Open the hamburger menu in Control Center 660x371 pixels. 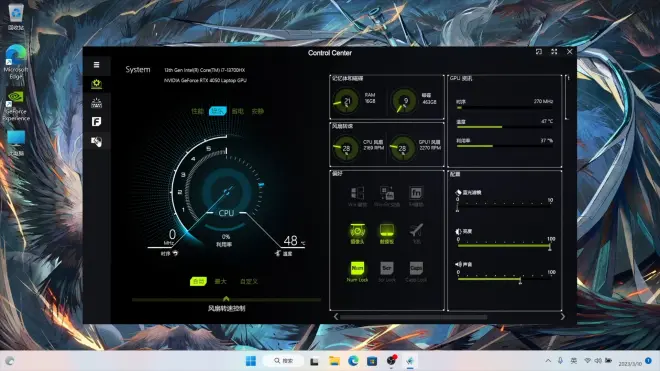pos(96,65)
